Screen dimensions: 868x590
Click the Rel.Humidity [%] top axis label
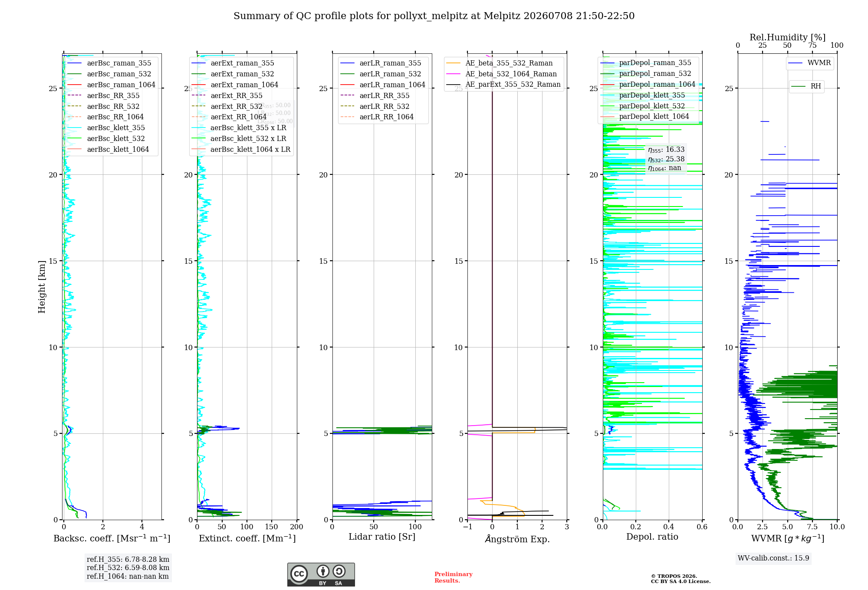tap(787, 37)
